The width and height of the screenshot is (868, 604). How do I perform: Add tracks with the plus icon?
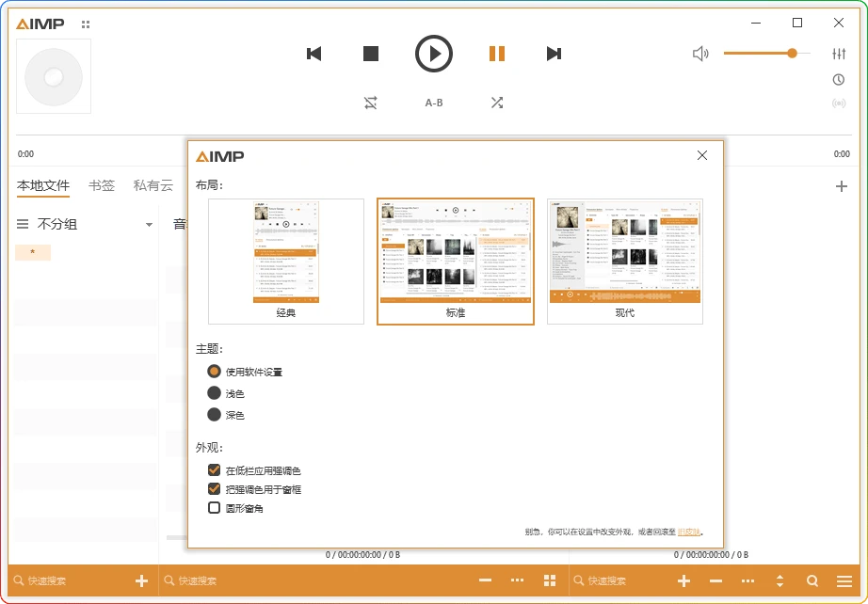(x=683, y=580)
